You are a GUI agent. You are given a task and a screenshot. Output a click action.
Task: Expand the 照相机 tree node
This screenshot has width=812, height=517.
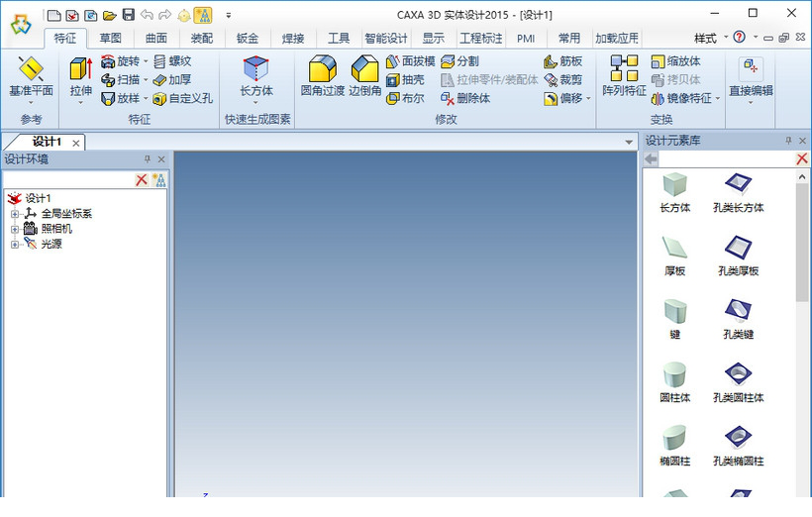[15, 229]
